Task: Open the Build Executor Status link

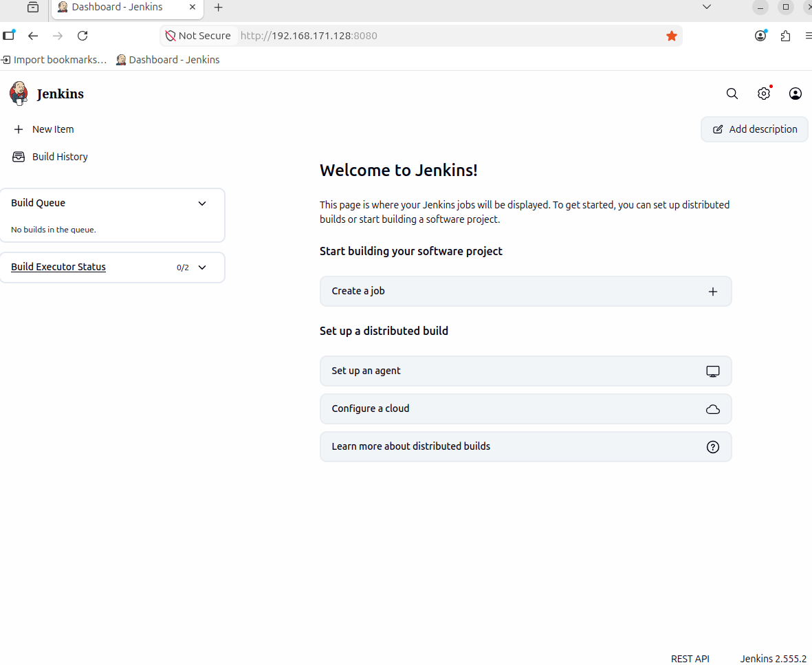Action: tap(58, 268)
